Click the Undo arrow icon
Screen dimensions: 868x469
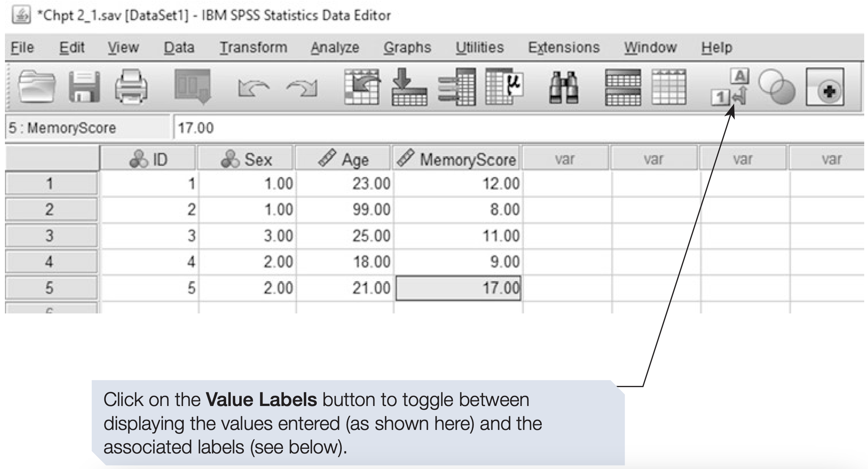pos(253,88)
